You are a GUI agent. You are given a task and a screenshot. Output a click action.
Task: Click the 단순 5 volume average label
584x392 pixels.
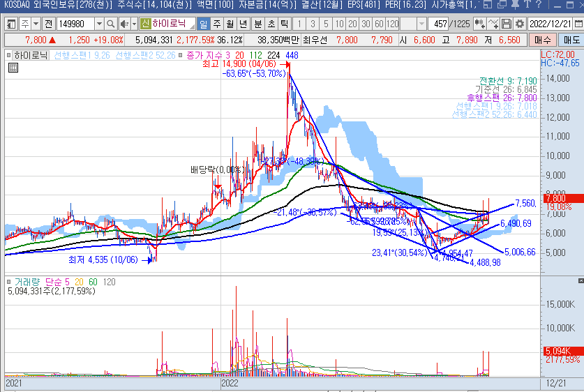[57, 282]
